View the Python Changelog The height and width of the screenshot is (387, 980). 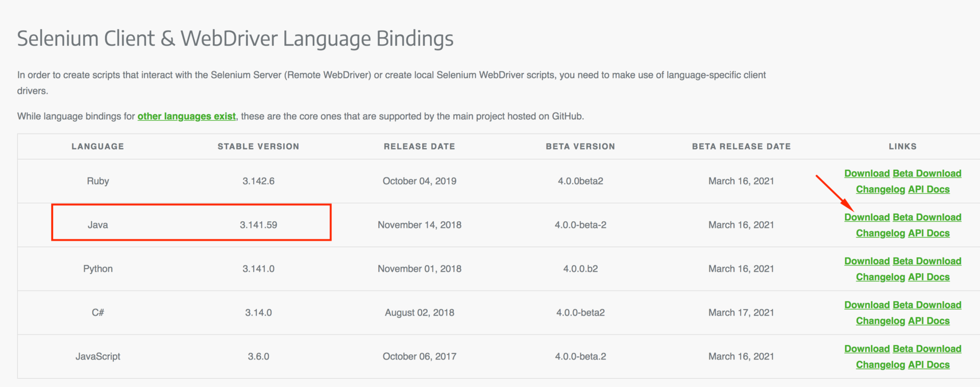[x=880, y=277]
